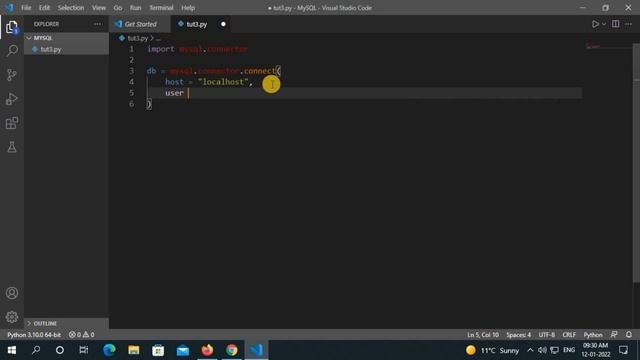Open the Windows Action Center notifications
640x360 pixels.
coord(623,350)
